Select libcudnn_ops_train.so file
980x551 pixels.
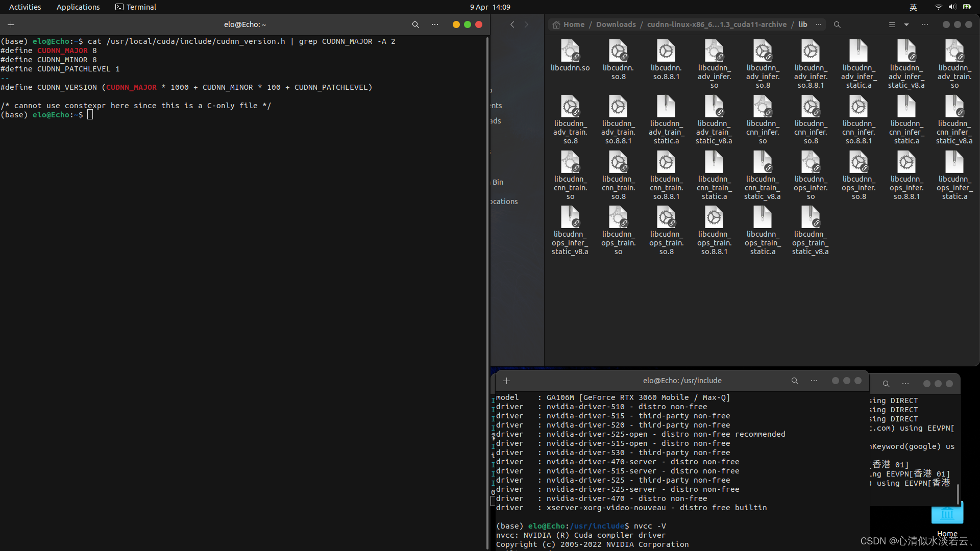click(618, 231)
